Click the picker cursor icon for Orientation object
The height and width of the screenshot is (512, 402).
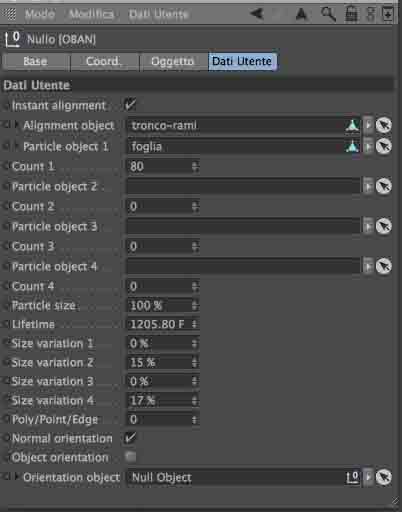pyautogui.click(x=384, y=477)
